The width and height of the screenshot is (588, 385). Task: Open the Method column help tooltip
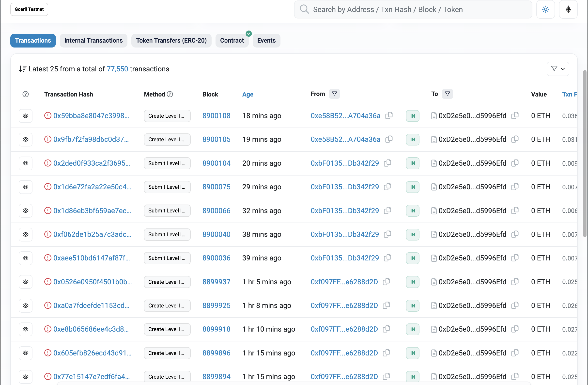point(170,94)
